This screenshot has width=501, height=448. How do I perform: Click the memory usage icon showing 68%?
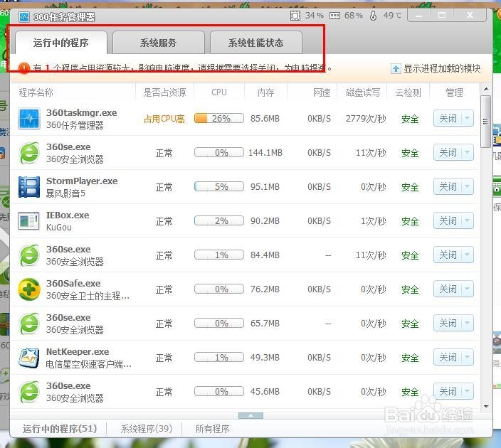click(x=334, y=16)
